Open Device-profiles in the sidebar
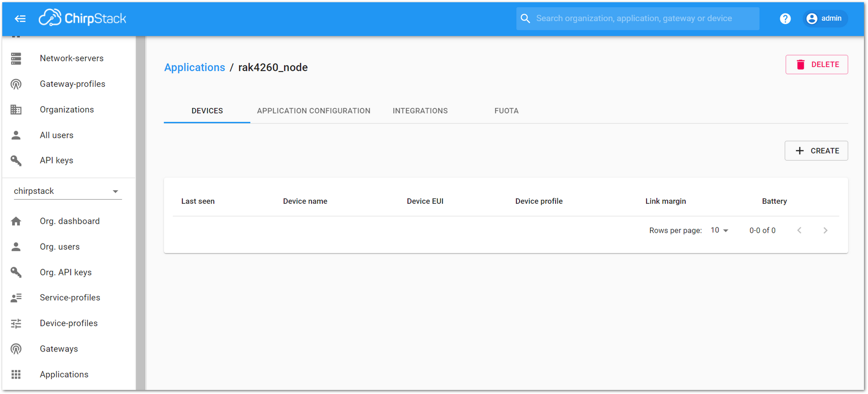The image size is (868, 394). click(69, 323)
